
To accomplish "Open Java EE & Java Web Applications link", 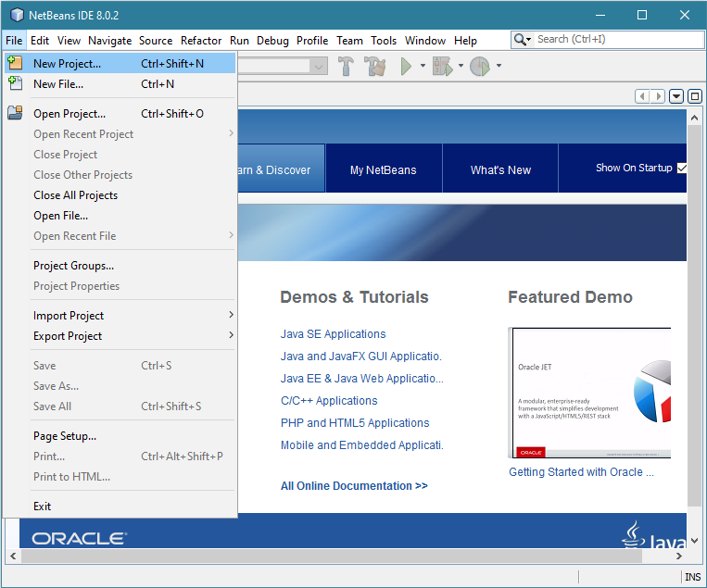I will (x=362, y=379).
